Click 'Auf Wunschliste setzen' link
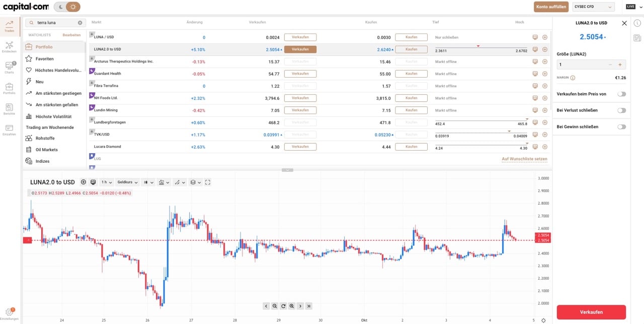Screen dimensions: 644x324 click(x=524, y=159)
